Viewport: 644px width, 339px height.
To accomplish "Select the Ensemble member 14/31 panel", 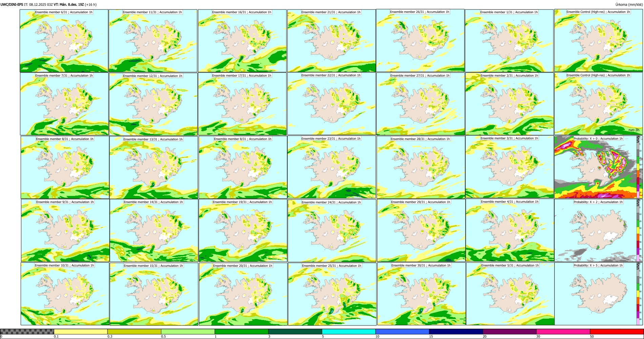I will [x=154, y=231].
